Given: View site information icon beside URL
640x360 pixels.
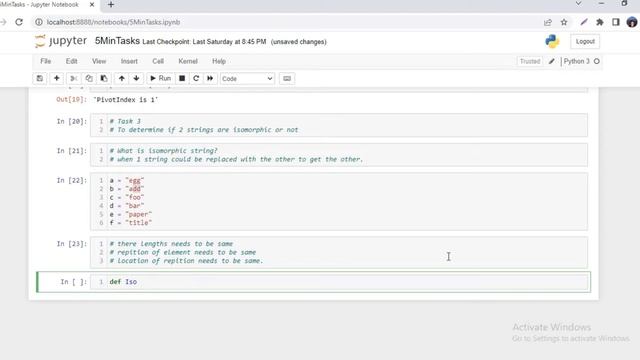Looking at the screenshot, I should (x=39, y=22).
